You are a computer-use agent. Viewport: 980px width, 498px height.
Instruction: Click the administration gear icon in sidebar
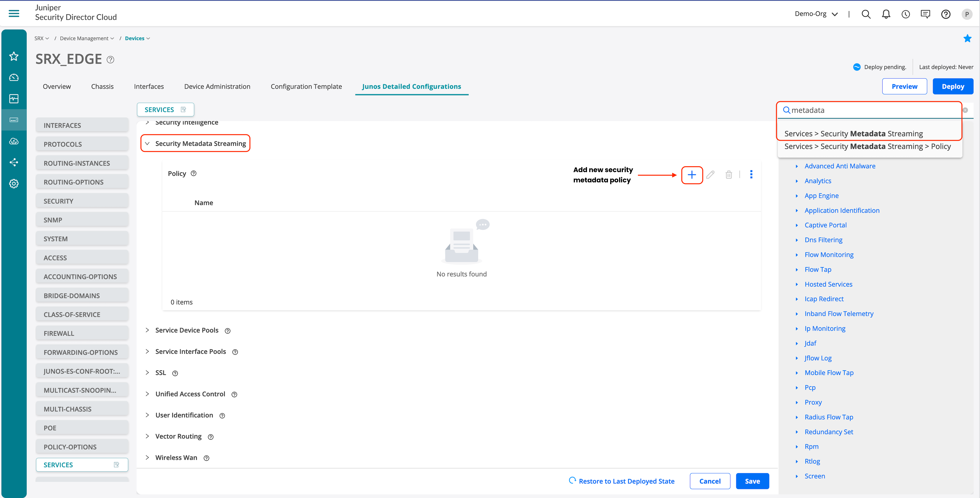coord(14,184)
